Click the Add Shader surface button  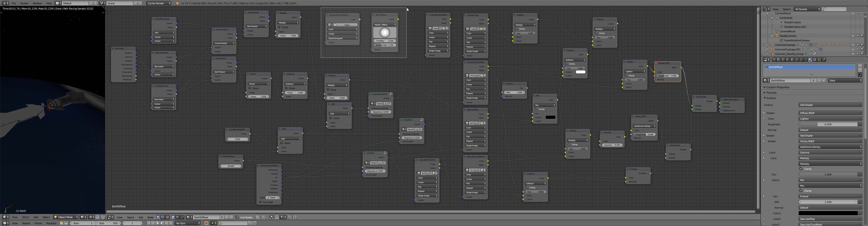point(830,105)
